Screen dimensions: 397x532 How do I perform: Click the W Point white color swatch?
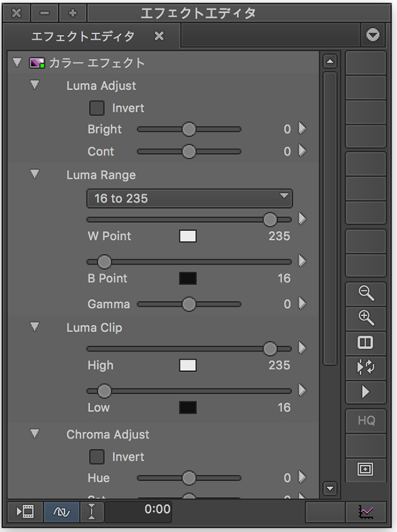[187, 236]
